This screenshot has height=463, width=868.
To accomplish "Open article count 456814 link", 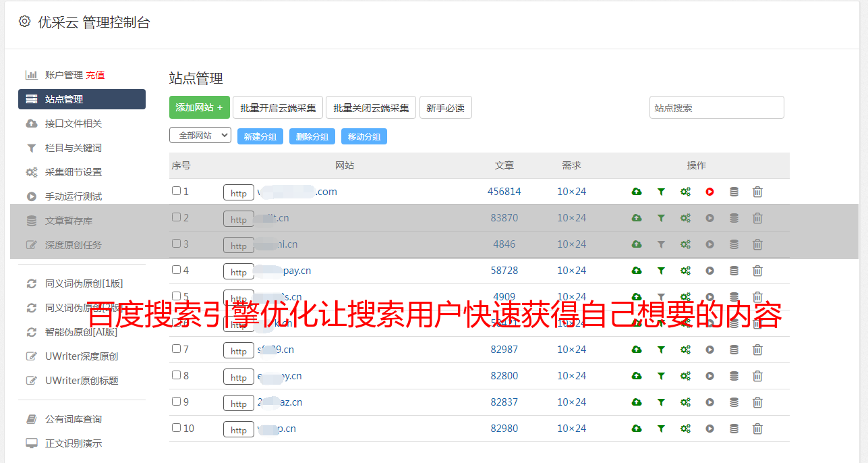I will pos(504,192).
